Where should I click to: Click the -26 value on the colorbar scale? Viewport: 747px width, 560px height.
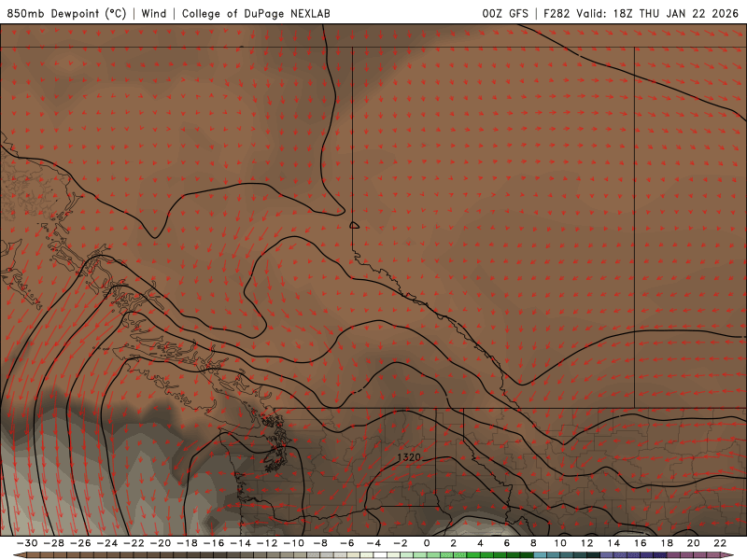(x=80, y=543)
